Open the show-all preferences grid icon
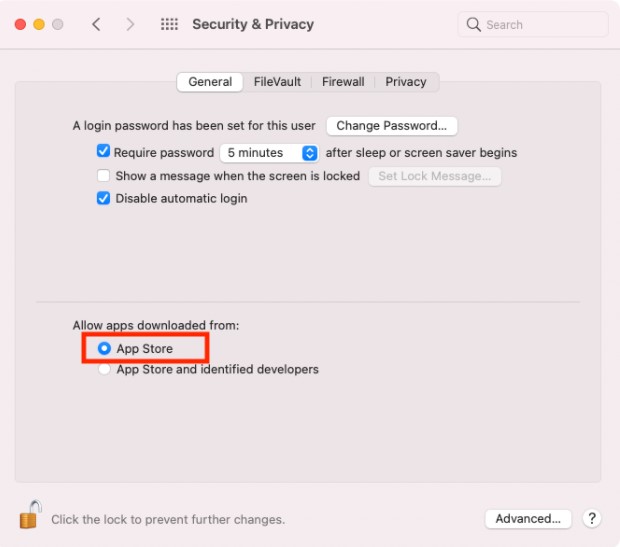The height and width of the screenshot is (547, 620). (169, 25)
